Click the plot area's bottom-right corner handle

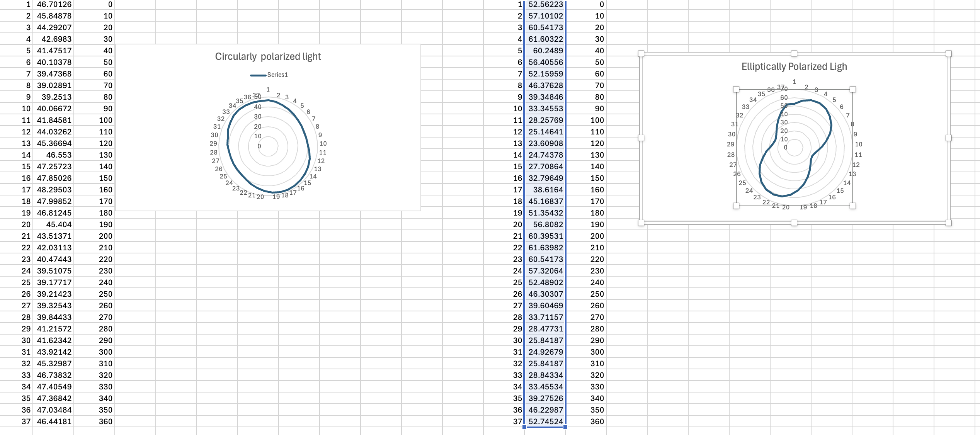coord(853,206)
